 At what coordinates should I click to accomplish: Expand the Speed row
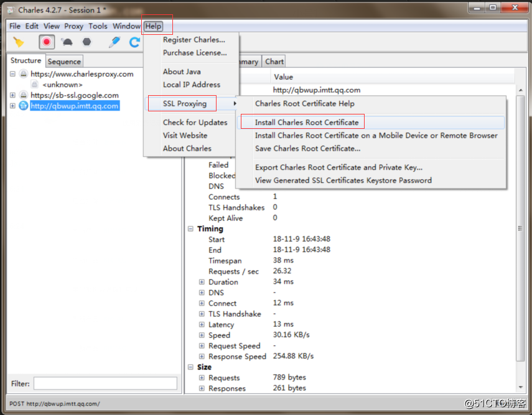click(x=202, y=335)
